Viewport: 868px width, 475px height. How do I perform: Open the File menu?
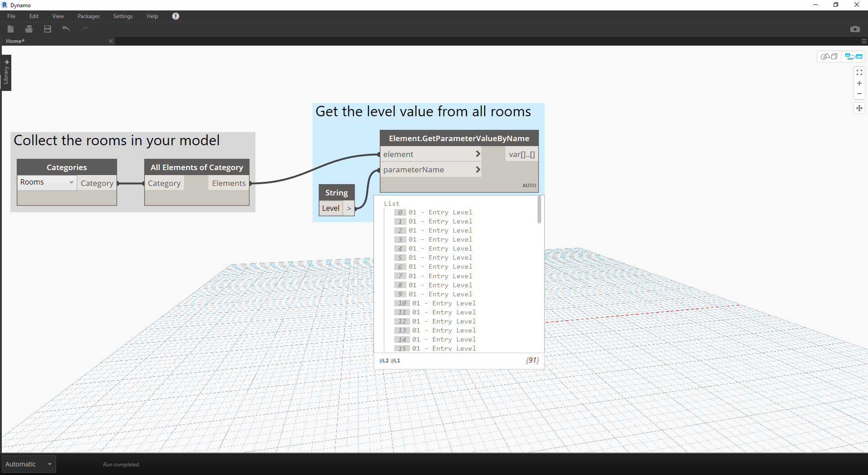(11, 16)
